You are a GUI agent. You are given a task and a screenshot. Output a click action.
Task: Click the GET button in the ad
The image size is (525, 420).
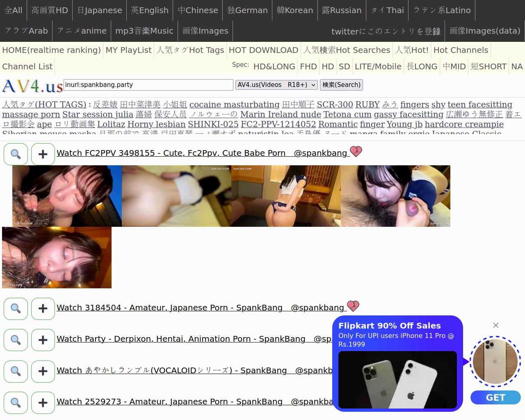pos(495,397)
